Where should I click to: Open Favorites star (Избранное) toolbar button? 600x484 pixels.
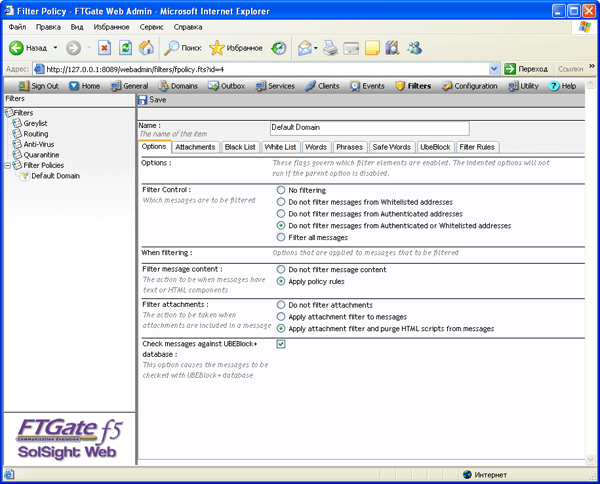click(x=236, y=48)
